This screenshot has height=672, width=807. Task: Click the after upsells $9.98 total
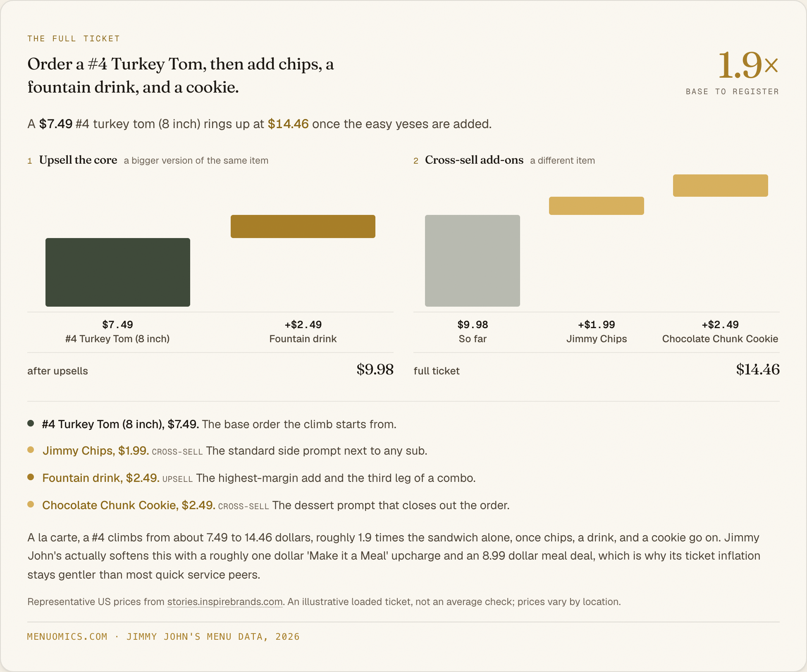pos(375,369)
